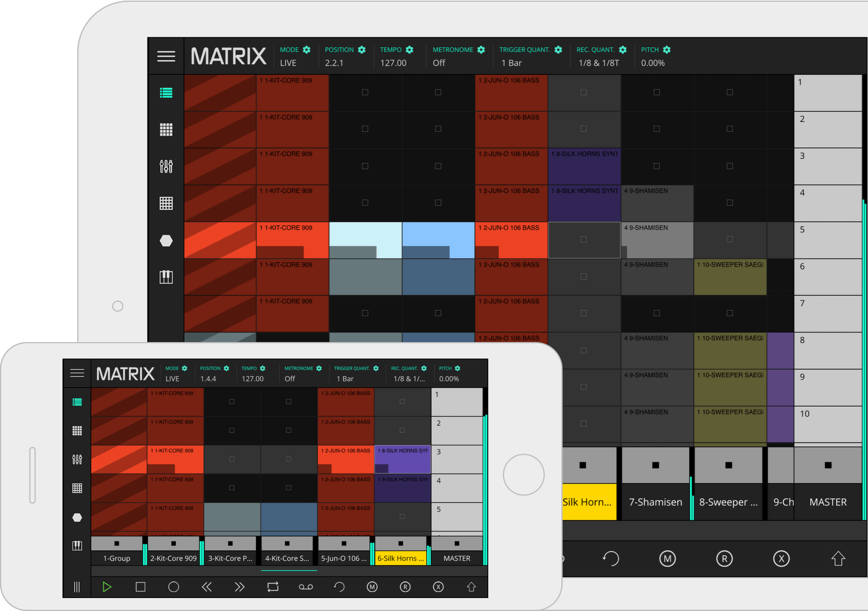Stop the MASTER track on tablet
Image resolution: width=868 pixels, height=611 pixels.
(828, 465)
